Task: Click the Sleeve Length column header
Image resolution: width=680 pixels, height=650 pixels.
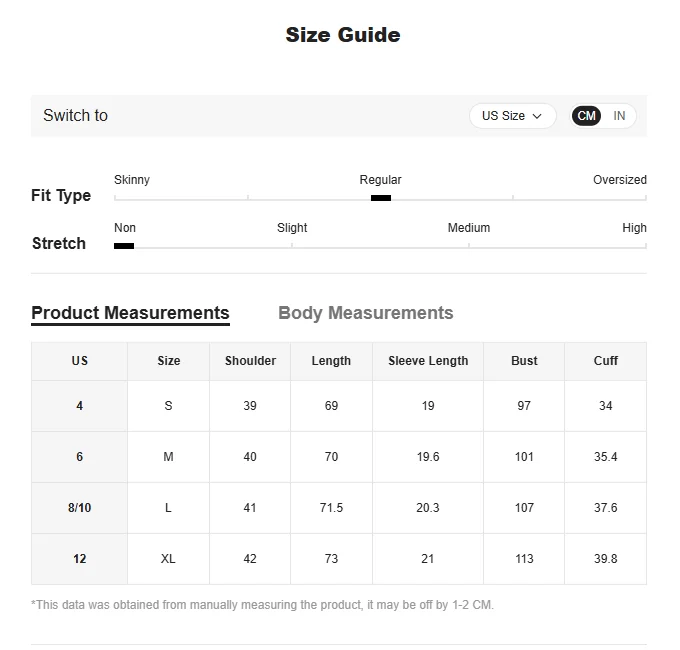Action: click(428, 361)
